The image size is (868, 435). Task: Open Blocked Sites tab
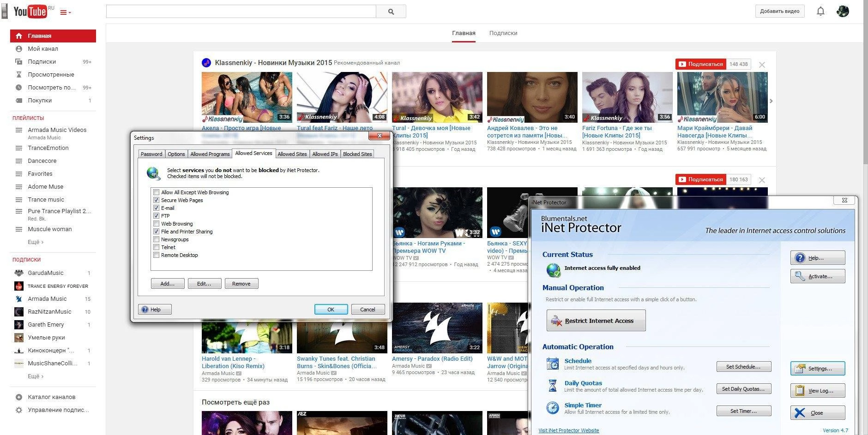[357, 154]
